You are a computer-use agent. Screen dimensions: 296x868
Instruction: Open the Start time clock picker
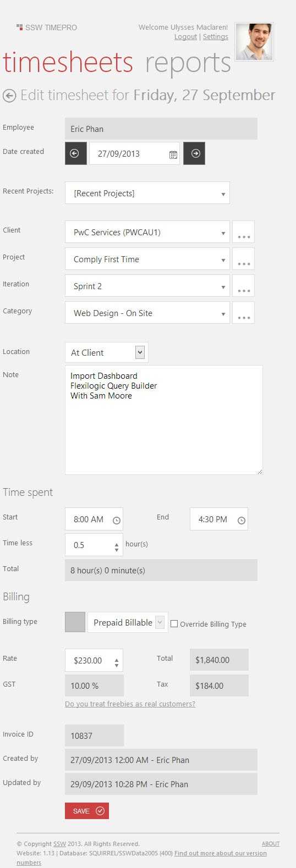click(116, 520)
